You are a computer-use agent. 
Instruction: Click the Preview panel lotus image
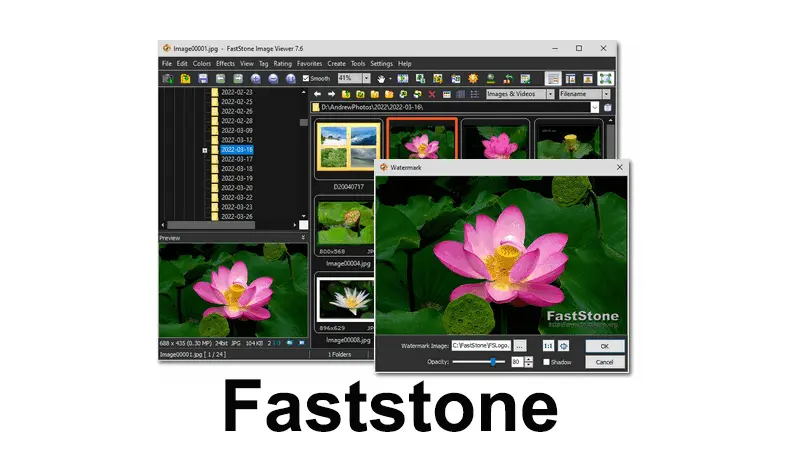pos(233,290)
